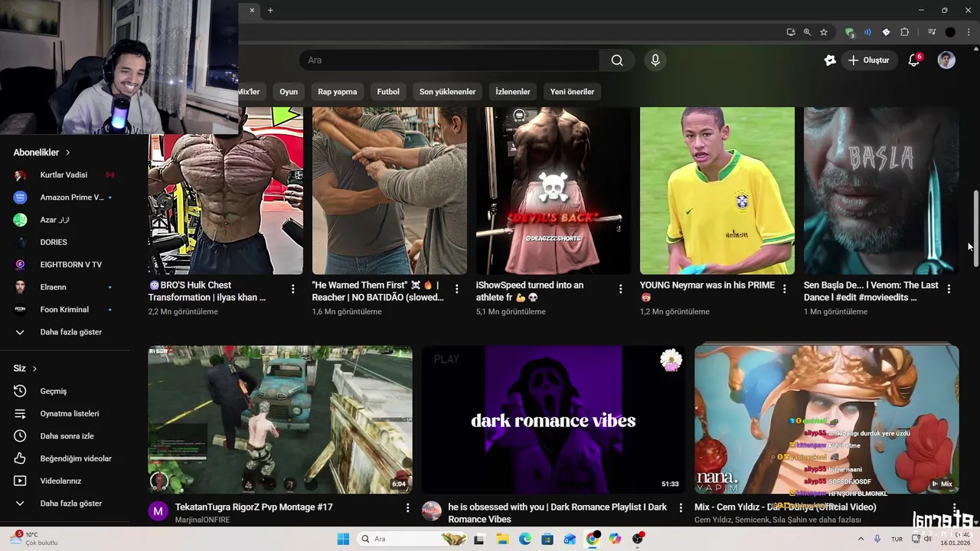
Task: Click the search magnifier button
Action: (617, 60)
